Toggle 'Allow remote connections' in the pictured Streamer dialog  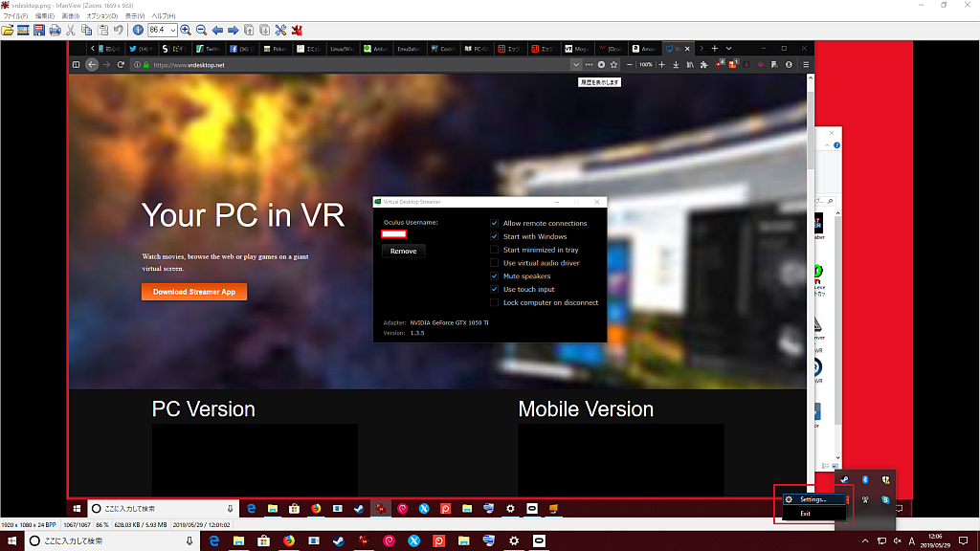[495, 223]
